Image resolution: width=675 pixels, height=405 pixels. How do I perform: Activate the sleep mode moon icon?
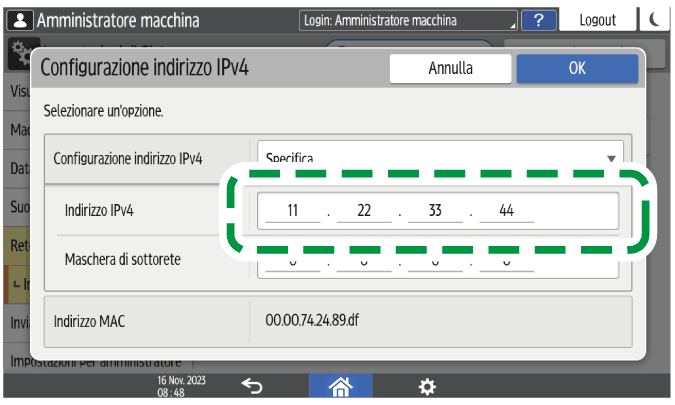pyautogui.click(x=654, y=20)
